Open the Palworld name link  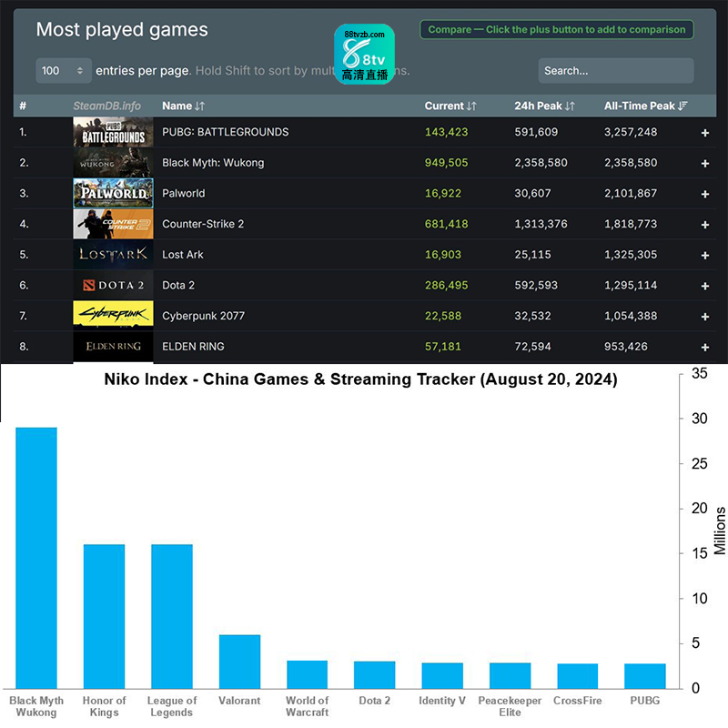click(184, 193)
